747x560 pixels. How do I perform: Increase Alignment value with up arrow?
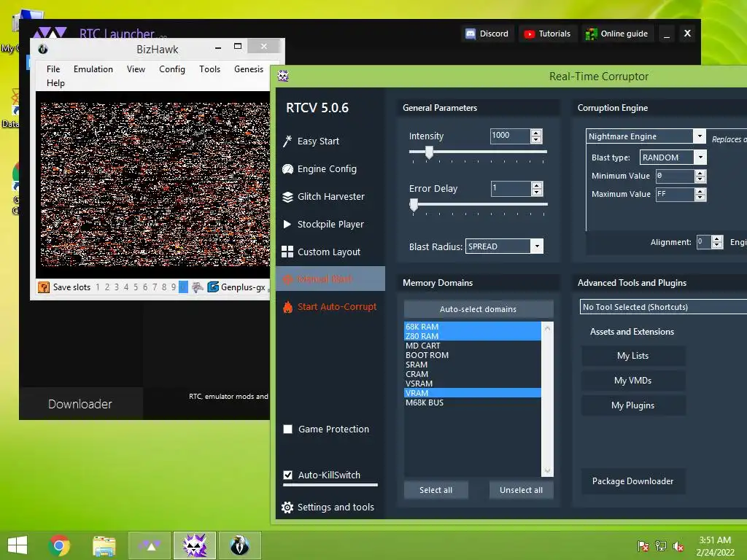coord(718,239)
